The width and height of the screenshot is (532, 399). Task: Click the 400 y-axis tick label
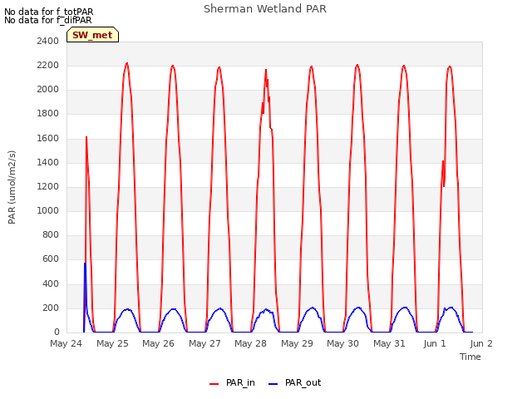click(51, 283)
